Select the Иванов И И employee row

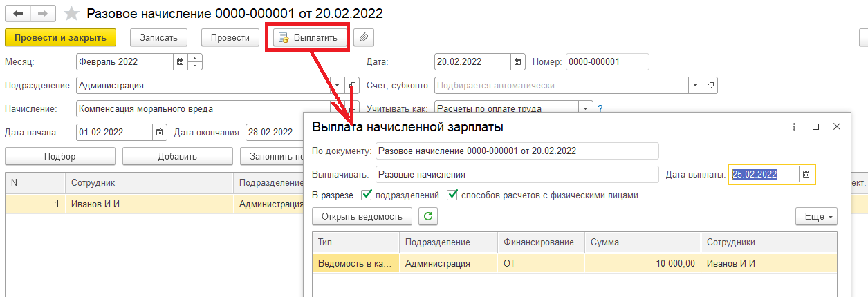tap(154, 204)
